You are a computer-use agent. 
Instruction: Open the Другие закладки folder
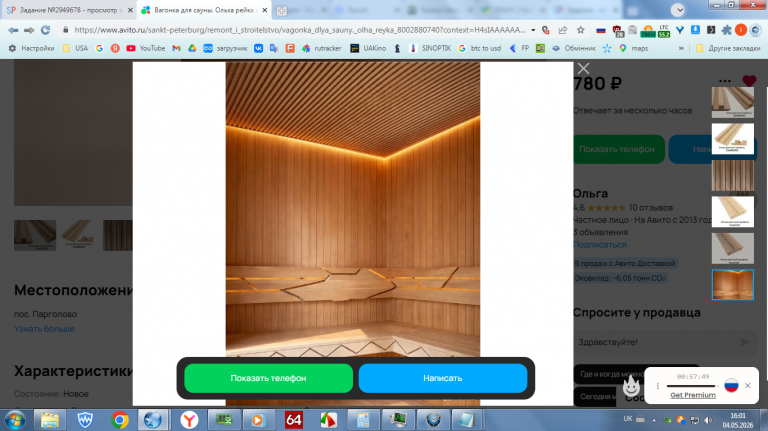coord(728,48)
